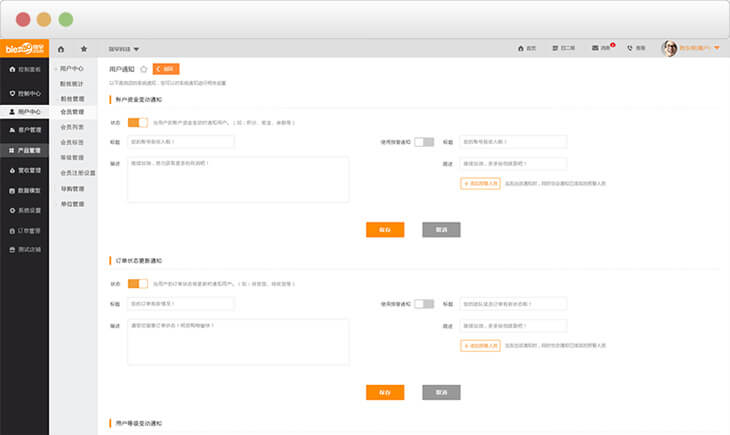This screenshot has width=730, height=435.
Task: Toggle status switch in 订单状态更新通知 section
Action: coord(137,283)
